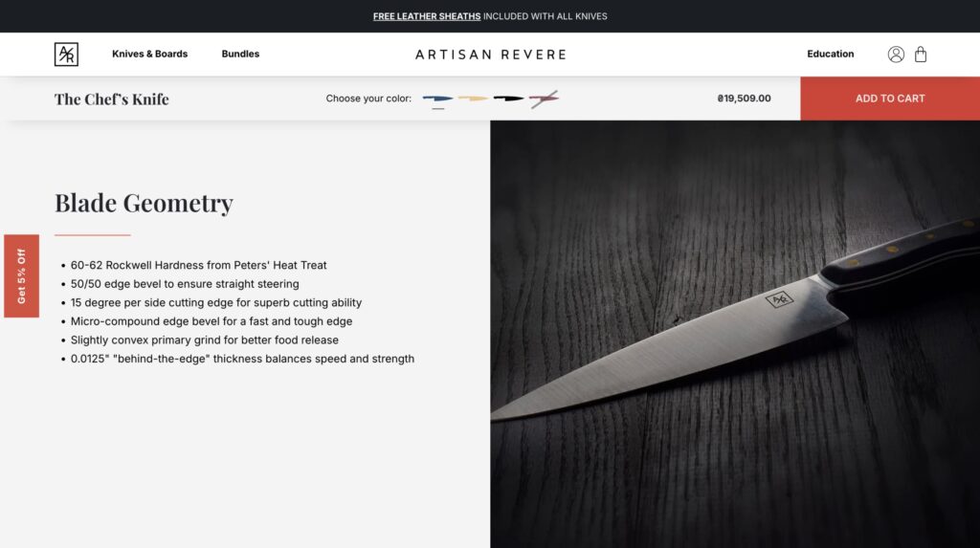This screenshot has width=980, height=548.
Task: Open the user account icon
Action: 896,55
